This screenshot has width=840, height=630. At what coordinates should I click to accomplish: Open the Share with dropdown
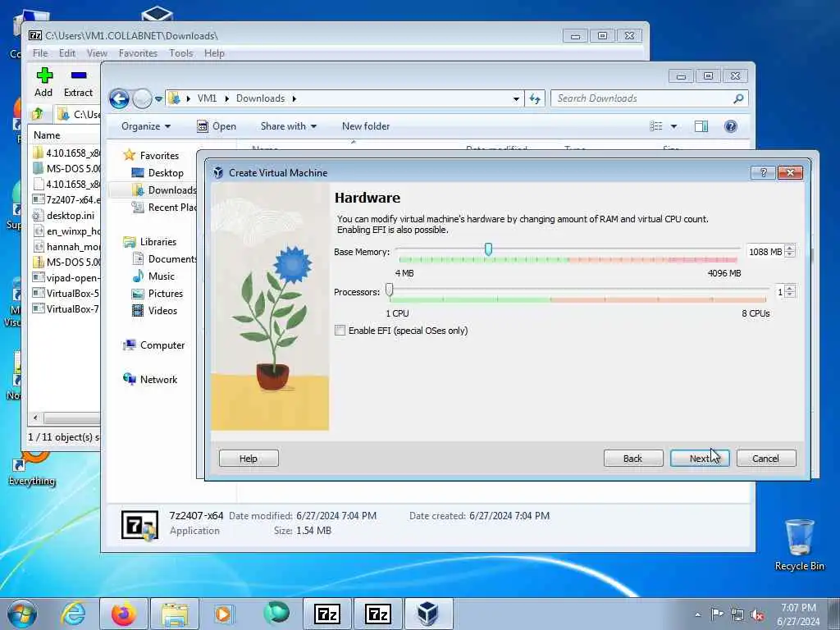pos(288,126)
